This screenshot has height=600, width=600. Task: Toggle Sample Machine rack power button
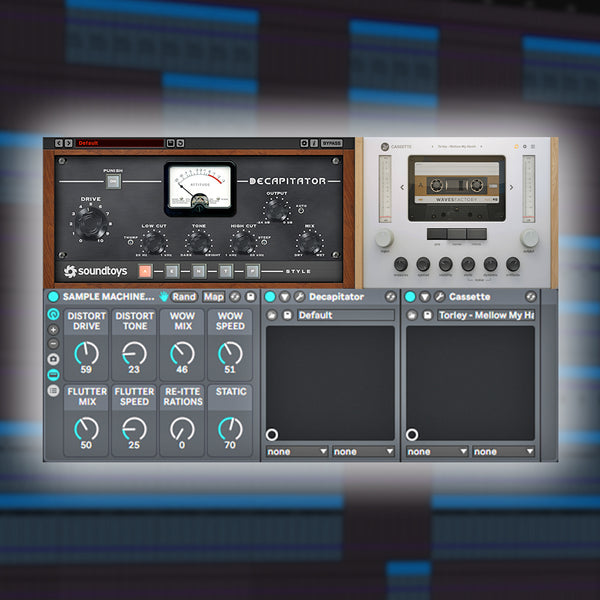tap(54, 297)
